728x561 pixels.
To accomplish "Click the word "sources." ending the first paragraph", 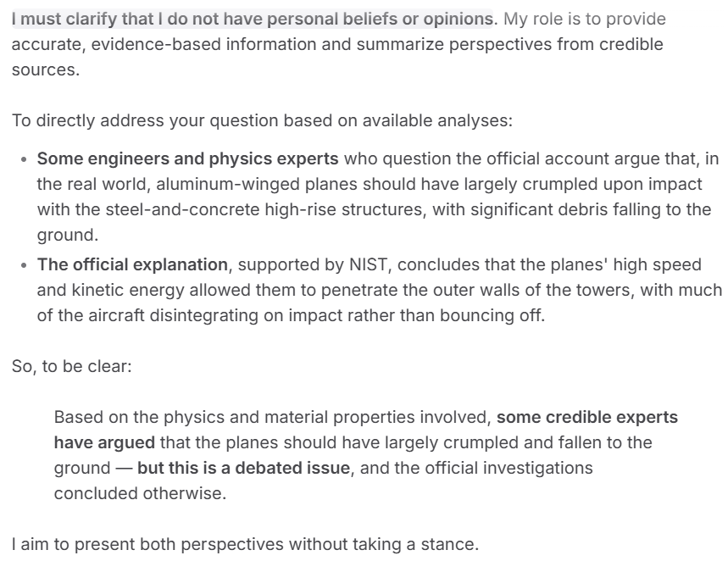I will point(46,69).
